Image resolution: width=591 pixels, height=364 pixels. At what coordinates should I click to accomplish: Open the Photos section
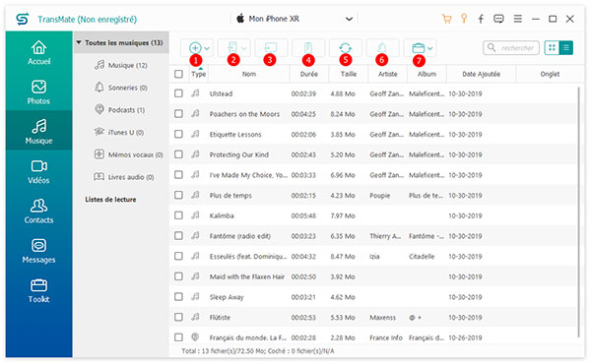pos(38,92)
